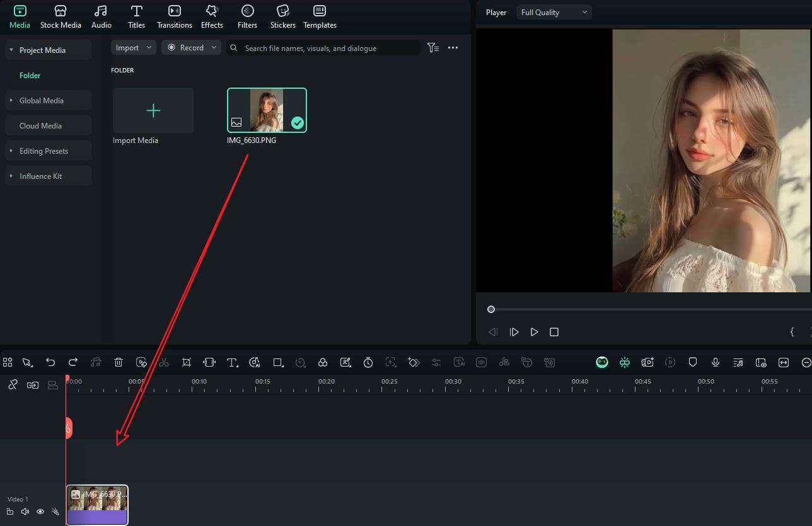Undo the last action

(50, 362)
